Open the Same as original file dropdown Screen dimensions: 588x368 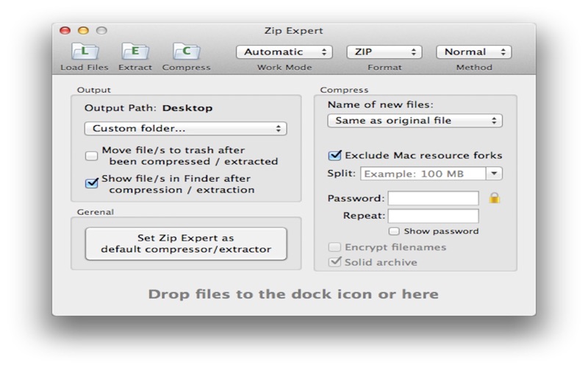point(415,121)
